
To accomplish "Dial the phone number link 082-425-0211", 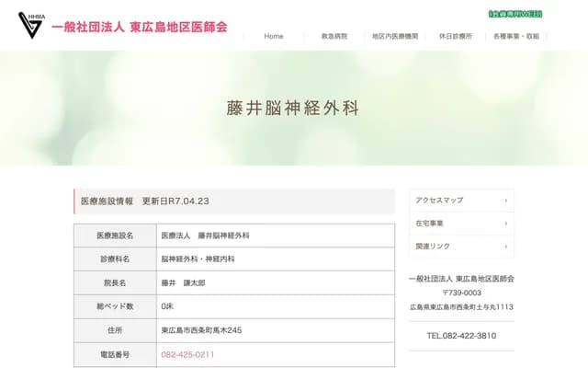I will point(187,354).
